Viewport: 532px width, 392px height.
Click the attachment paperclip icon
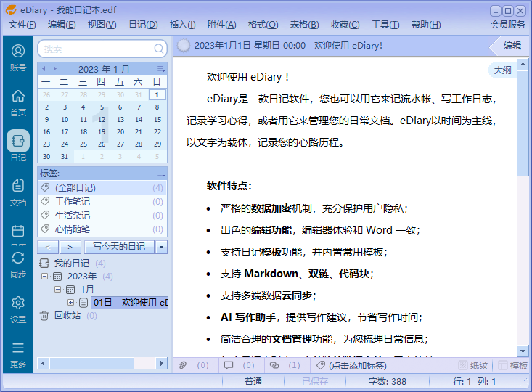183,365
